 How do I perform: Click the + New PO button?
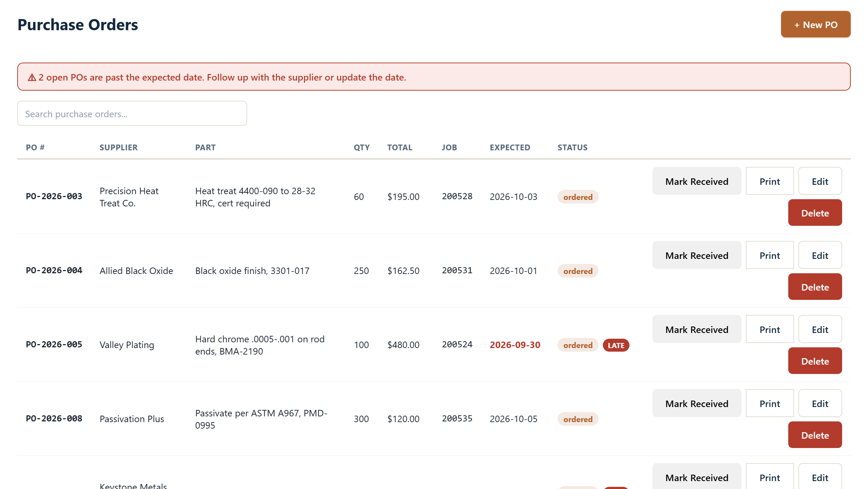click(816, 24)
